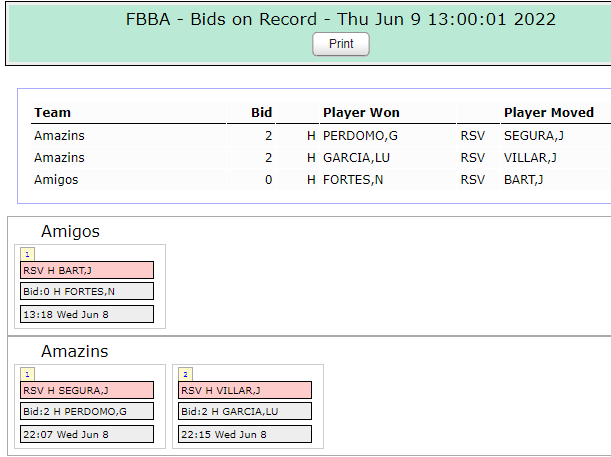611x457 pixels.
Task: Click the Bid column header
Action: (x=261, y=113)
